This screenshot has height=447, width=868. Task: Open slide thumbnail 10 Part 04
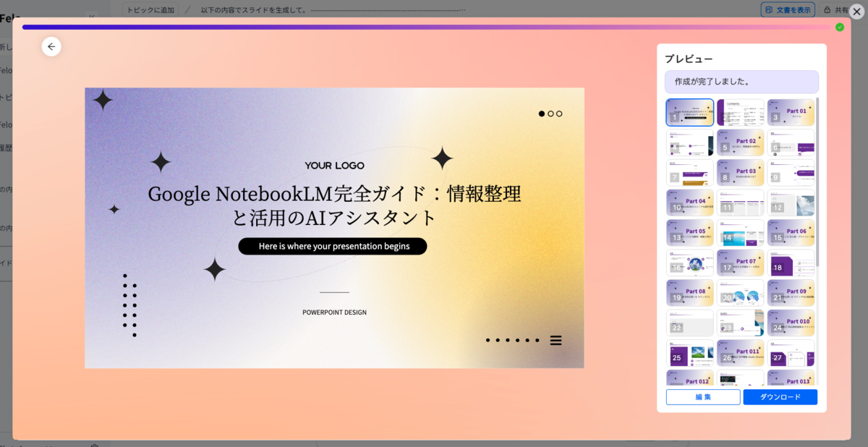click(x=690, y=203)
